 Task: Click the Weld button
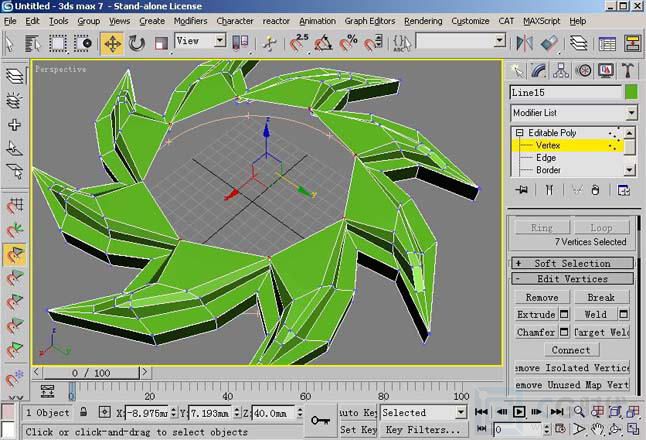[596, 314]
